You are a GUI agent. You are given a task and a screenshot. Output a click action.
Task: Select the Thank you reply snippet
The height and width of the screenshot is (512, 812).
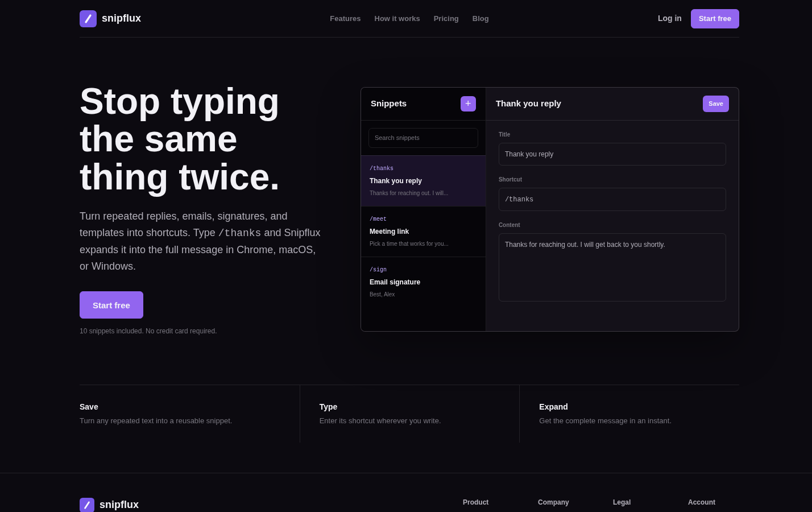click(x=423, y=181)
